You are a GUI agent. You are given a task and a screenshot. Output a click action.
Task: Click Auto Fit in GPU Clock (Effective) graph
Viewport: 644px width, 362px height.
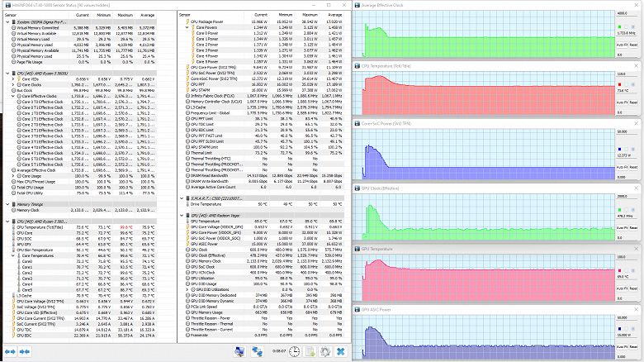pyautogui.click(x=621, y=228)
